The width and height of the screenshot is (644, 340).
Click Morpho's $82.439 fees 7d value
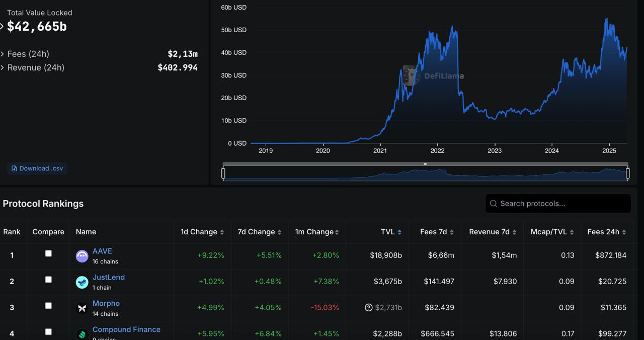[440, 308]
